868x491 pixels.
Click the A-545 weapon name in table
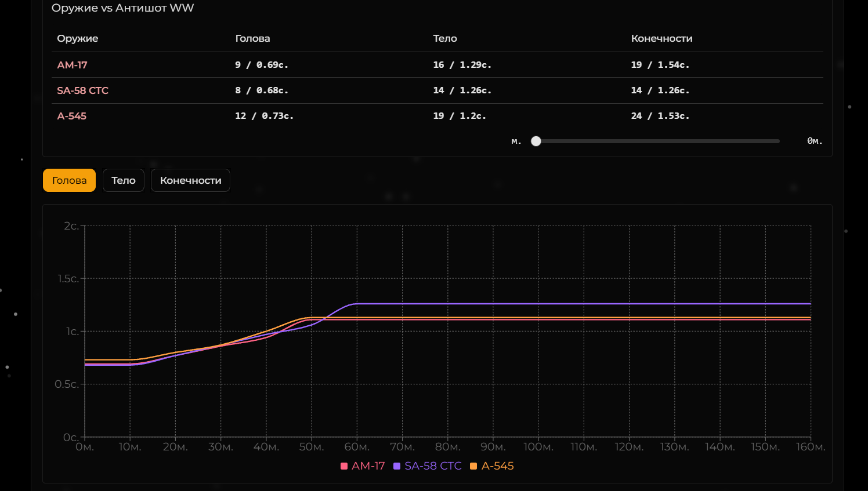[71, 116]
